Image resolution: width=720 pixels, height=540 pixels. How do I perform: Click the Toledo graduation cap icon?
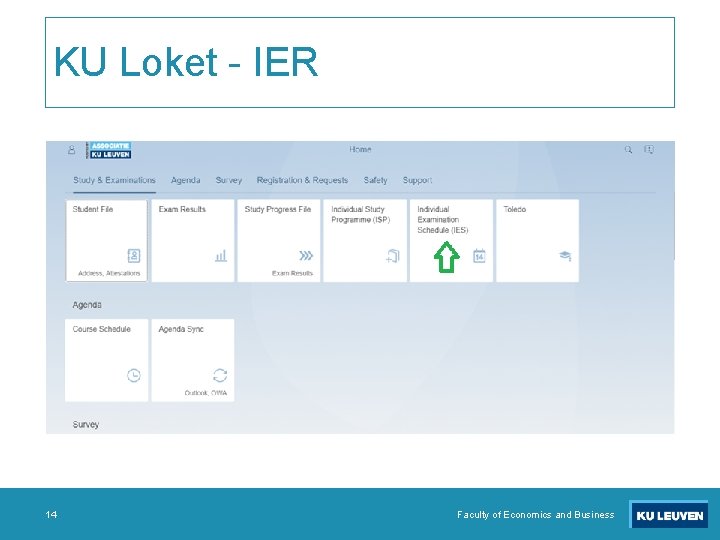[x=565, y=256]
